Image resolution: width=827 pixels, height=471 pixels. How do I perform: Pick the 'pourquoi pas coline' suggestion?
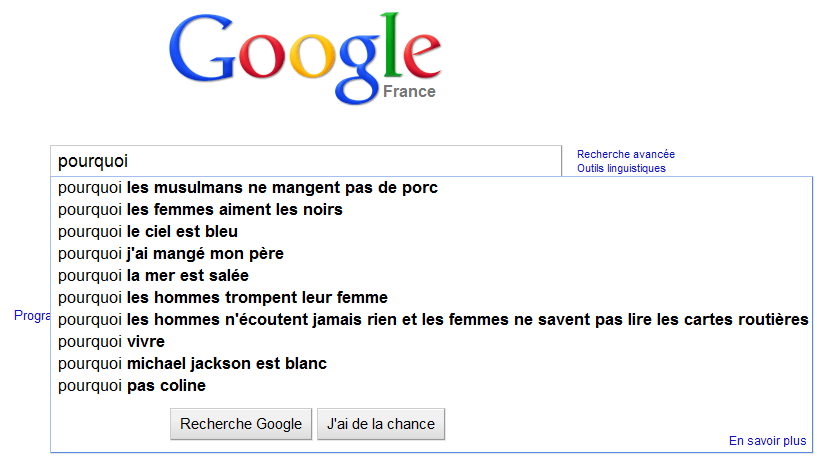click(132, 386)
